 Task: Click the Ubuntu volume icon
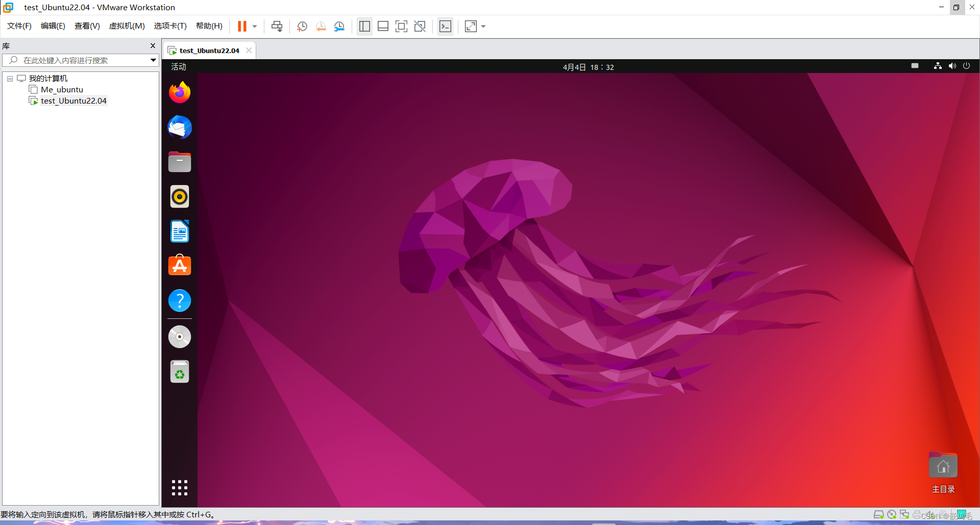click(952, 66)
